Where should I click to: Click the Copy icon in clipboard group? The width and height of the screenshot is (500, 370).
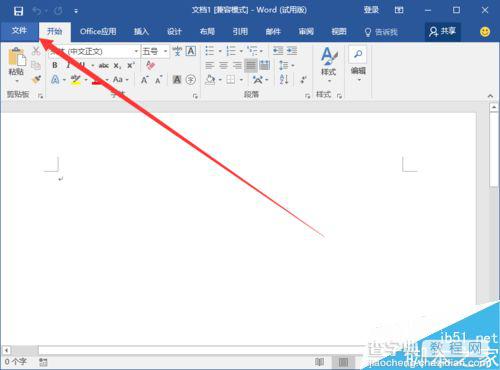(x=36, y=65)
